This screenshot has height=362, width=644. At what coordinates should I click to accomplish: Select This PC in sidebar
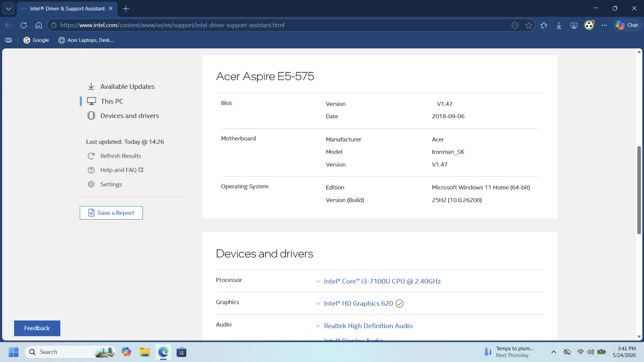point(112,101)
